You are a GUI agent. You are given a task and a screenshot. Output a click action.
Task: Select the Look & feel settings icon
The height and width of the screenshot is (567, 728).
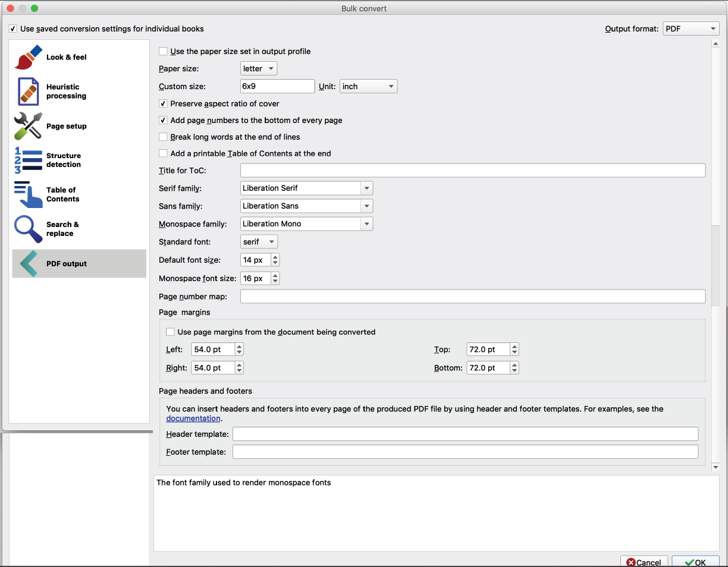[x=27, y=56]
